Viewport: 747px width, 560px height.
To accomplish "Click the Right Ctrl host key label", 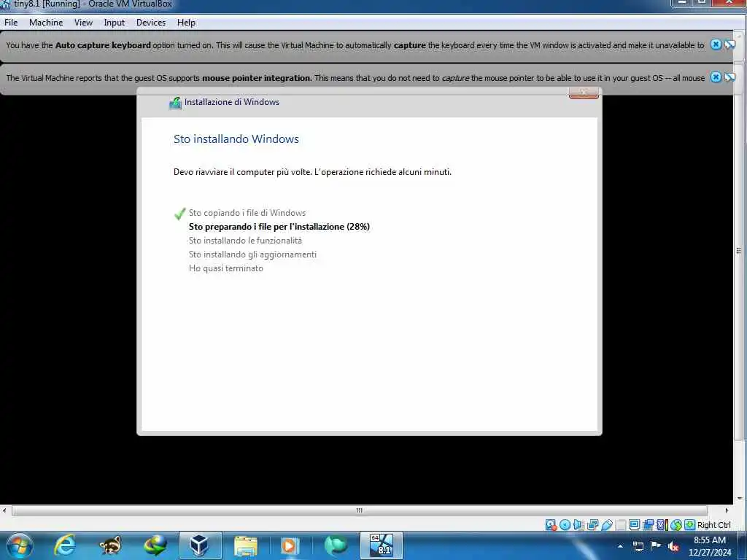I will point(713,525).
